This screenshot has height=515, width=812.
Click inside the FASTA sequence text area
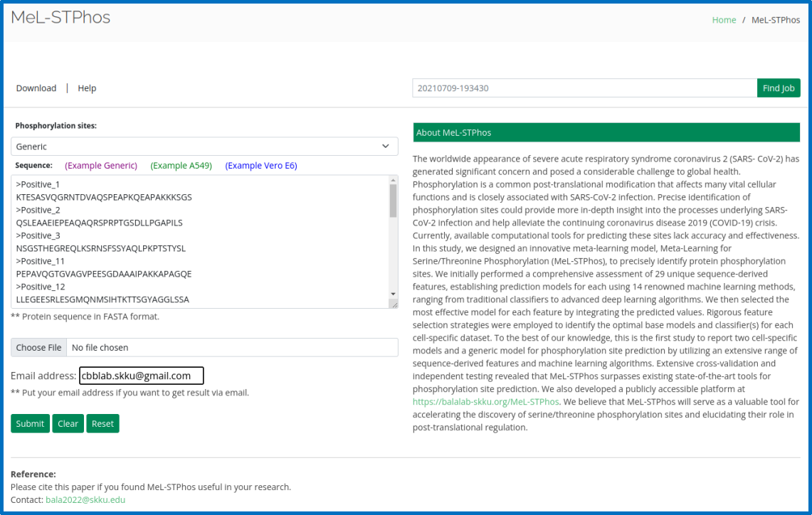(199, 242)
